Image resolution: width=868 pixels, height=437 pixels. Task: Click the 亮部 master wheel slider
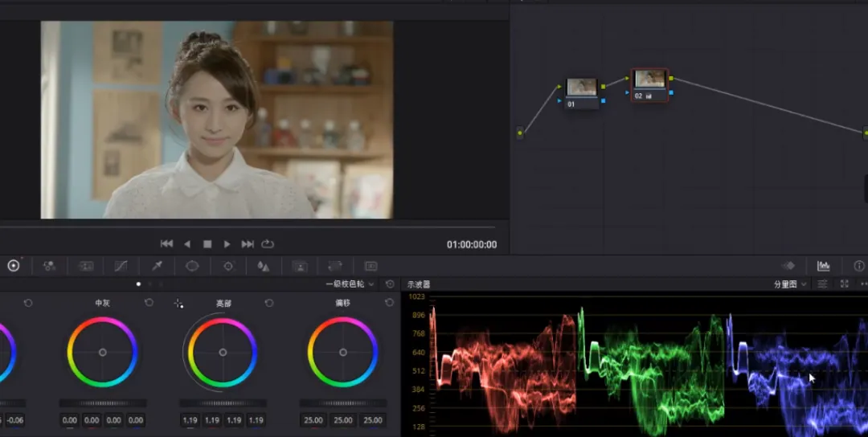(x=223, y=403)
